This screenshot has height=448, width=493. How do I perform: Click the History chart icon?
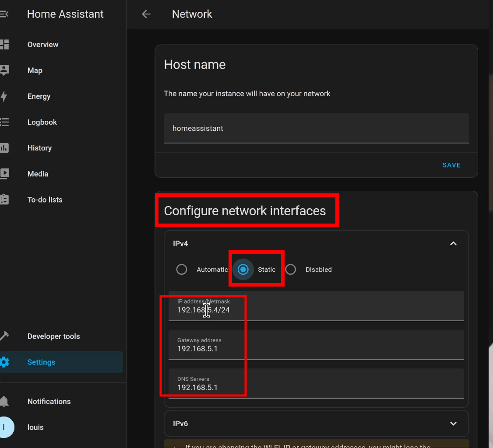tap(4, 148)
